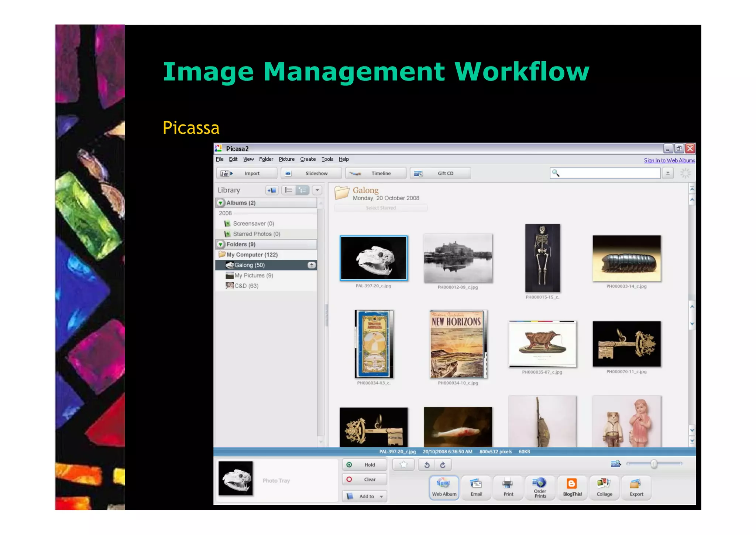756x535 pixels.
Task: Open the Edit menu
Action: [233, 159]
